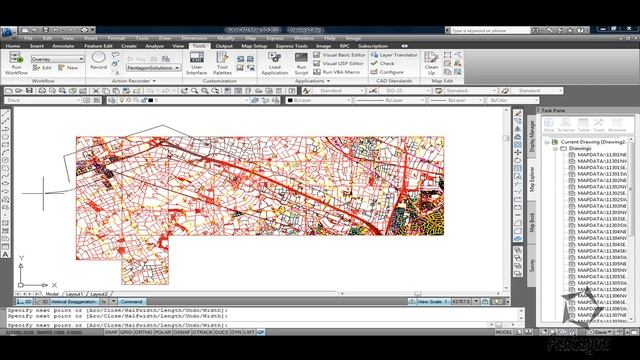Image resolution: width=640 pixels, height=360 pixels.
Task: Toggle ORTHO mode in status bar
Action: pos(143,332)
